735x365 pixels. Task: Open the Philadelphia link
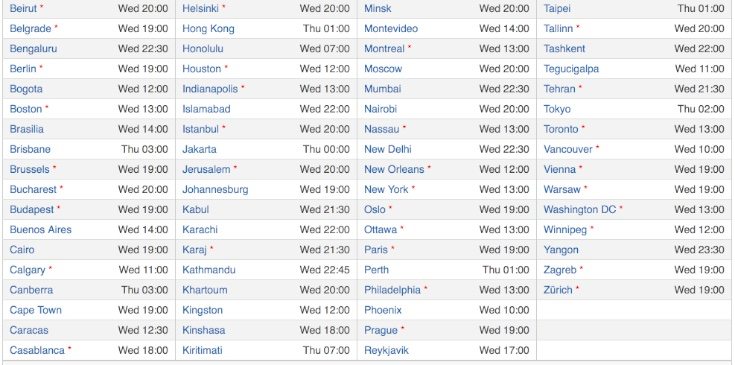tap(392, 290)
